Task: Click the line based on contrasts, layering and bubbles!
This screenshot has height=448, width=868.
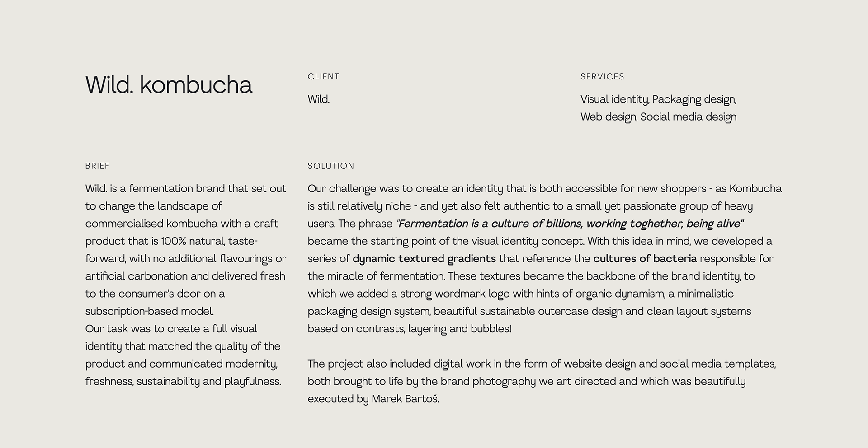Action: click(x=409, y=329)
